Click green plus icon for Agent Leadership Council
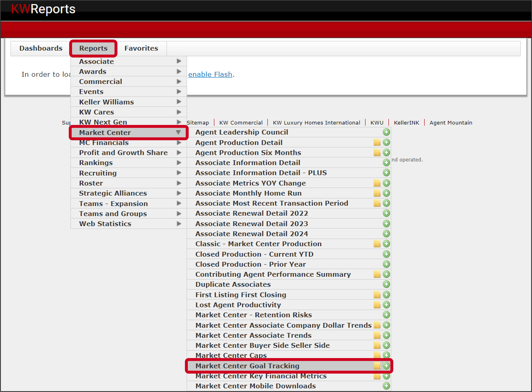532x392 pixels. click(x=386, y=132)
